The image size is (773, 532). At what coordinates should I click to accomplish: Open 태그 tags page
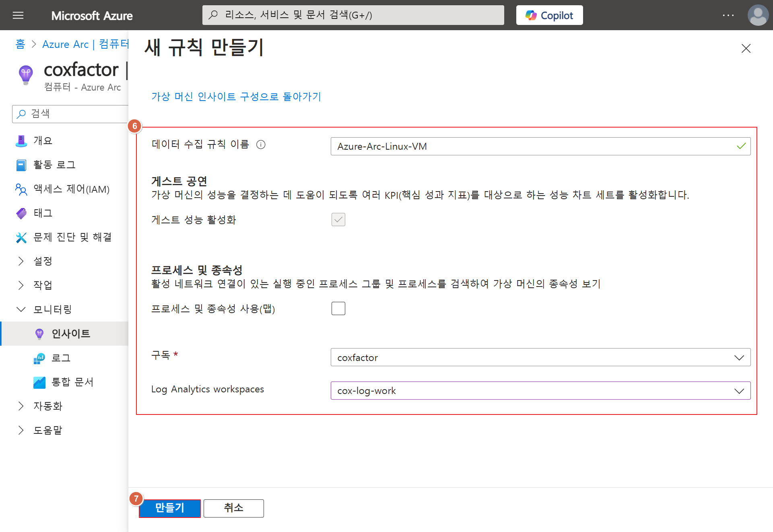coord(43,213)
